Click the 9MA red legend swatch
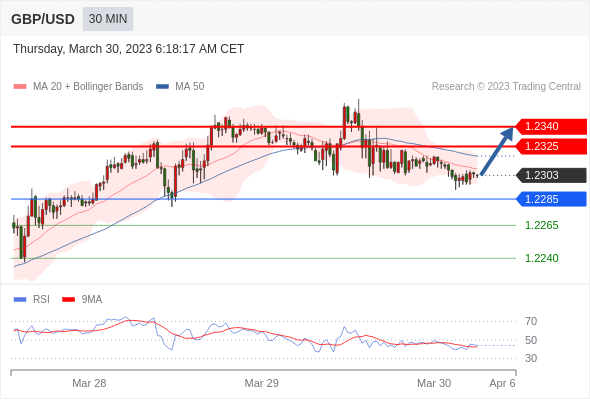The width and height of the screenshot is (590, 400). [68, 300]
